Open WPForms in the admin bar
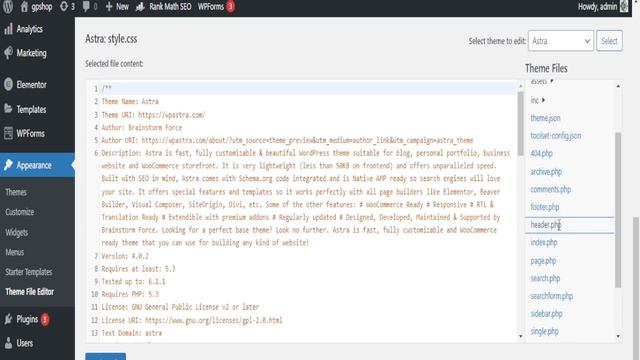Image resolution: width=640 pixels, height=360 pixels. tap(211, 7)
